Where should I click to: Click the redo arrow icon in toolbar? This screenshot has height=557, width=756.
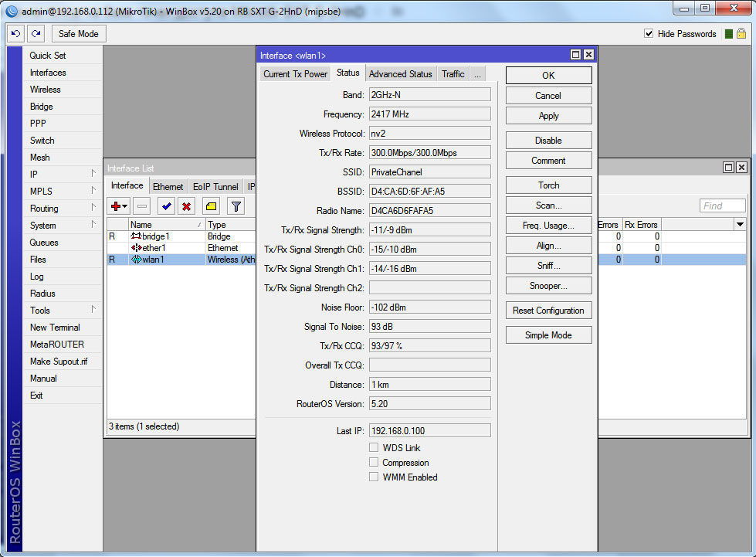tap(36, 34)
